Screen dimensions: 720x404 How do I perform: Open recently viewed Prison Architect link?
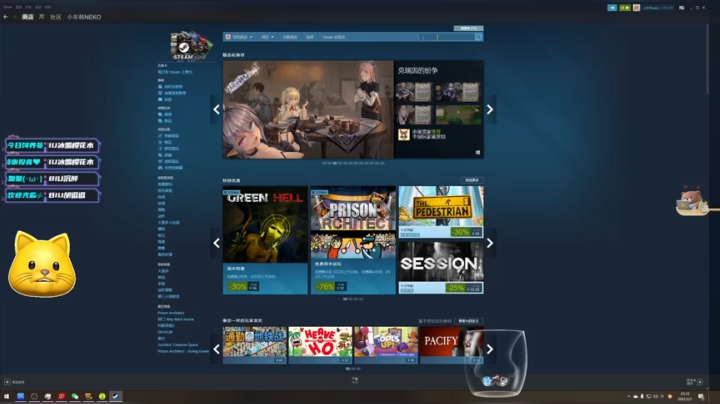[x=171, y=313]
